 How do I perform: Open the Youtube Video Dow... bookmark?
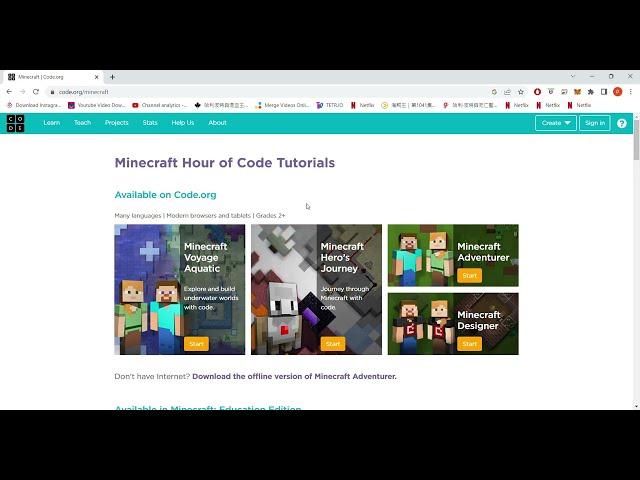coord(97,105)
